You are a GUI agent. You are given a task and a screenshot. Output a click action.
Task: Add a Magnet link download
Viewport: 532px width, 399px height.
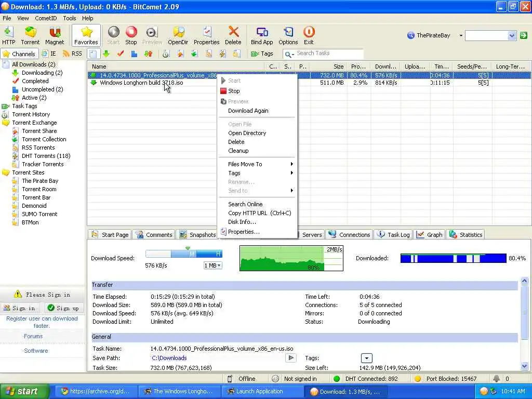coord(55,36)
